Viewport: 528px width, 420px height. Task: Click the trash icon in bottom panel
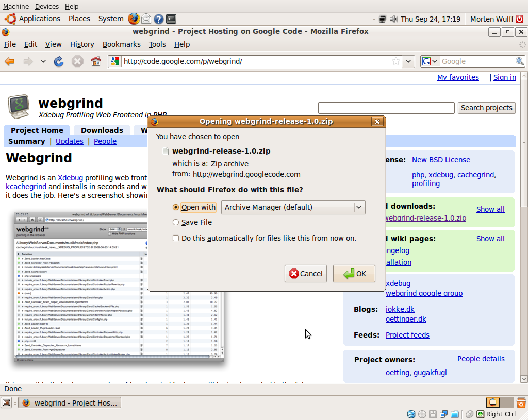point(521,402)
